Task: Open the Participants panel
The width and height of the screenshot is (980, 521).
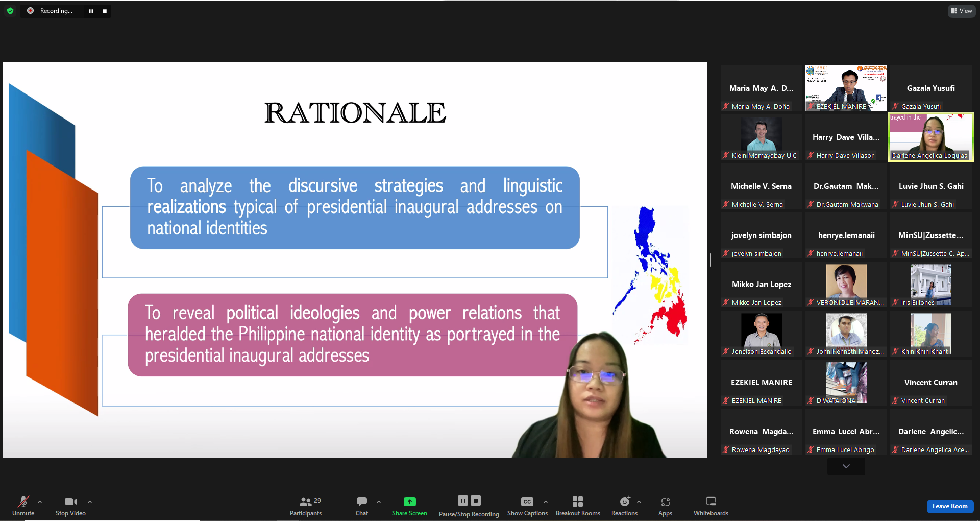Action: point(305,506)
